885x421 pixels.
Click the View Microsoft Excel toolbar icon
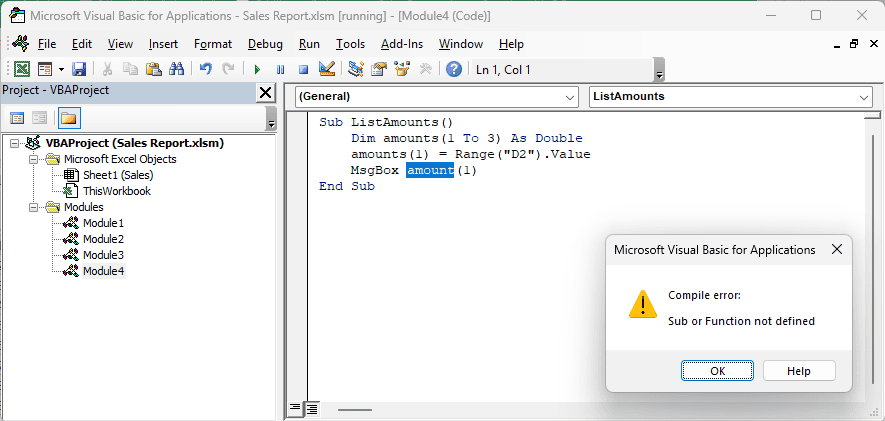[21, 69]
